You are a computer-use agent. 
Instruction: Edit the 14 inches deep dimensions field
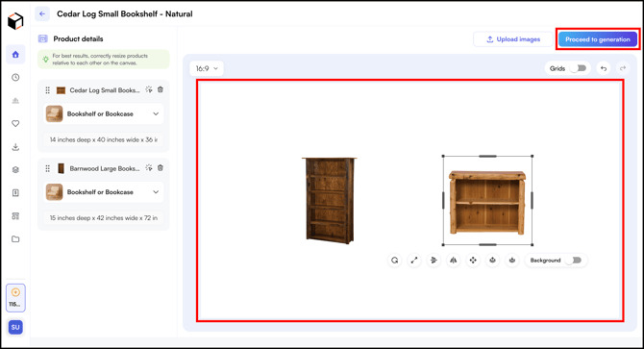pyautogui.click(x=104, y=139)
